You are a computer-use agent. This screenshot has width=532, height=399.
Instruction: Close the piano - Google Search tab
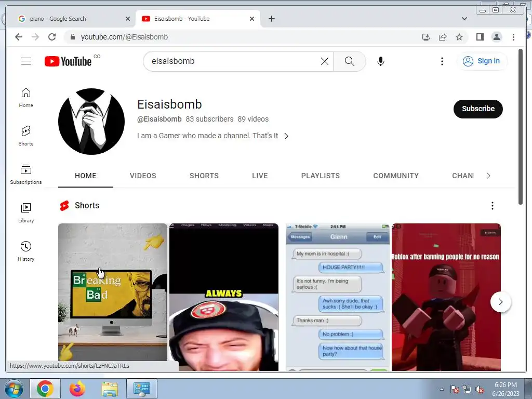[128, 19]
